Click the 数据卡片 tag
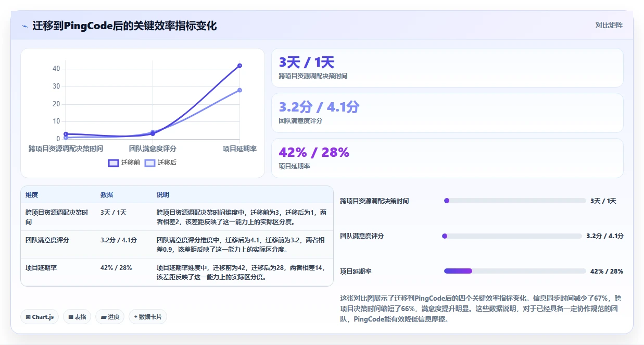The image size is (644, 345). pos(148,317)
